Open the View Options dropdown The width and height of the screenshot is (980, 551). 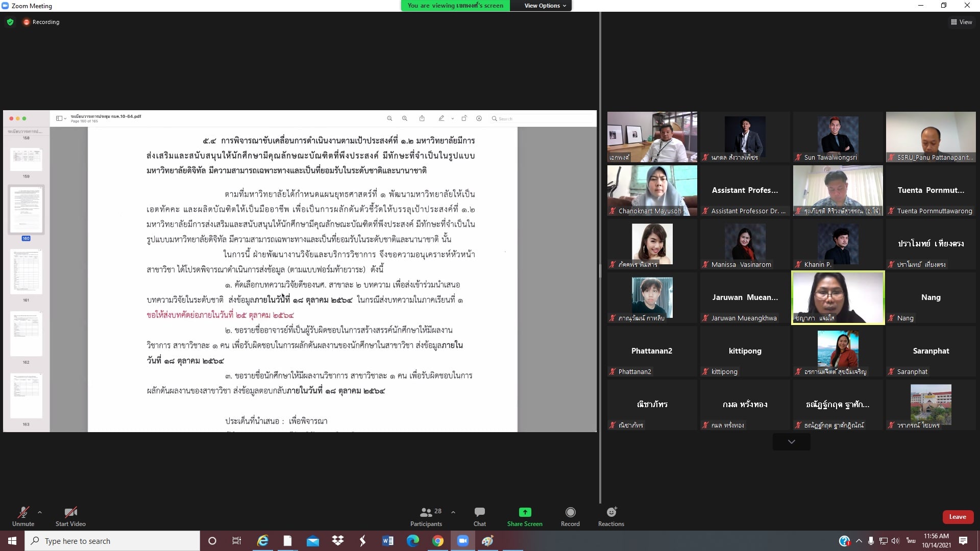pyautogui.click(x=545, y=6)
